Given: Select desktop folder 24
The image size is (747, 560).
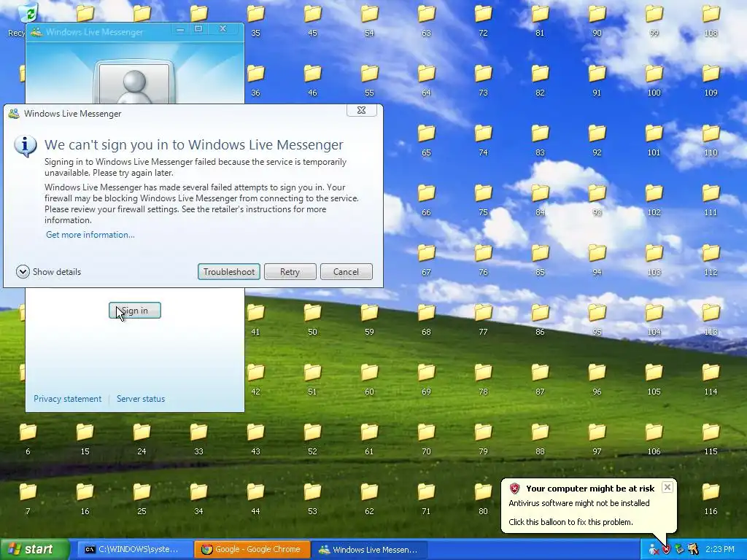Looking at the screenshot, I should (142, 439).
